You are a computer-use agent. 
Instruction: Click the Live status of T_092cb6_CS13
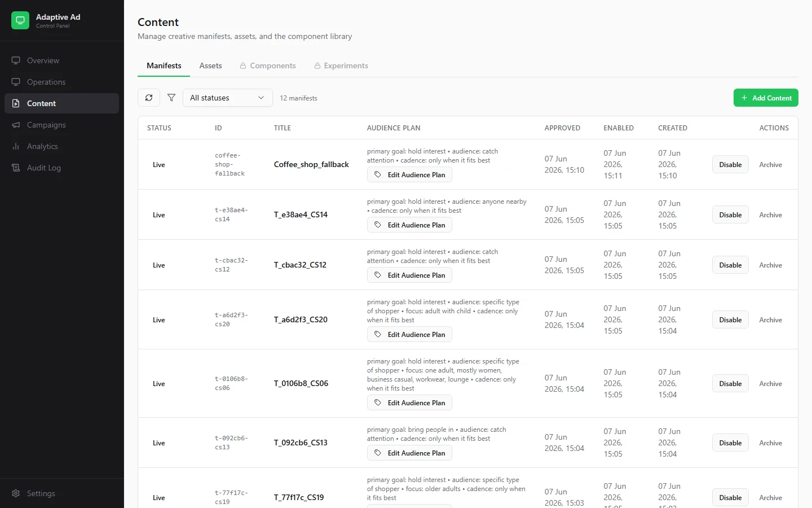159,443
